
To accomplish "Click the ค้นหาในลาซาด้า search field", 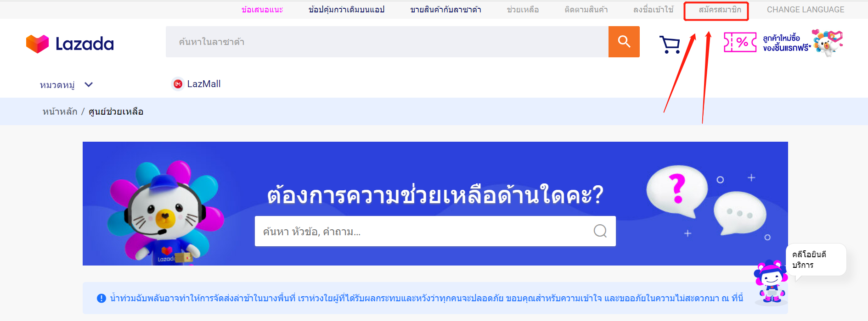I will pos(387,42).
